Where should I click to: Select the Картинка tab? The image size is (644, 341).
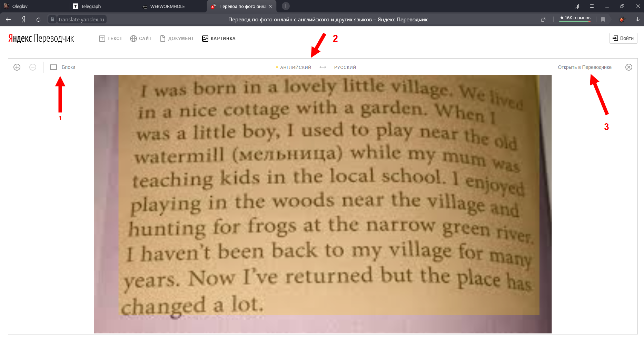pos(219,39)
